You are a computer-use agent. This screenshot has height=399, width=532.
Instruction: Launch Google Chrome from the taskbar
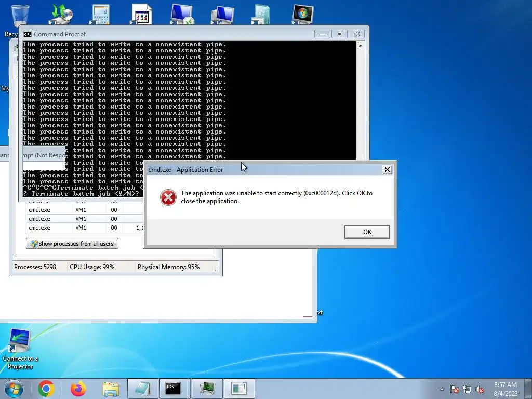point(46,389)
